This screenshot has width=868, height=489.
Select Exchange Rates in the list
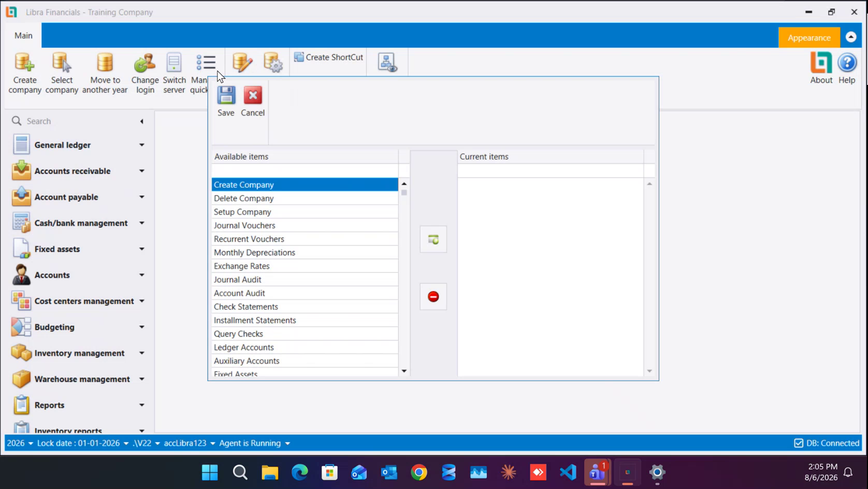click(x=305, y=266)
